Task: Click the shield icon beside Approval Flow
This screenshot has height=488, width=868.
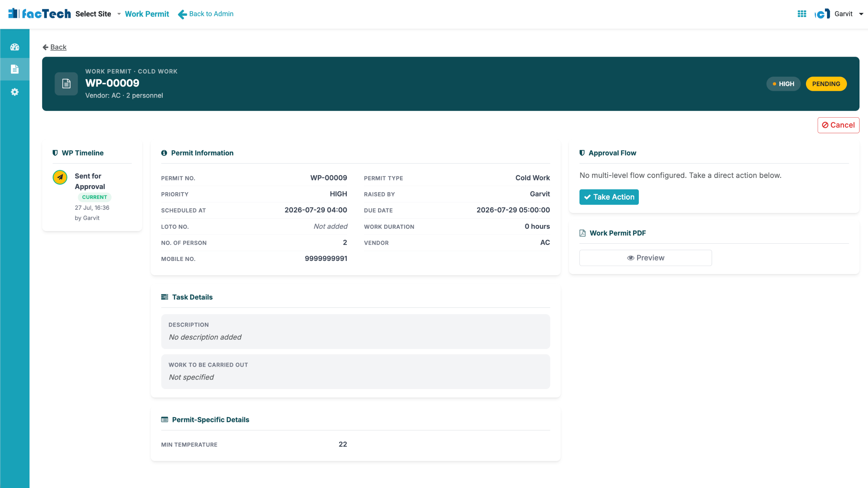Action: (582, 153)
